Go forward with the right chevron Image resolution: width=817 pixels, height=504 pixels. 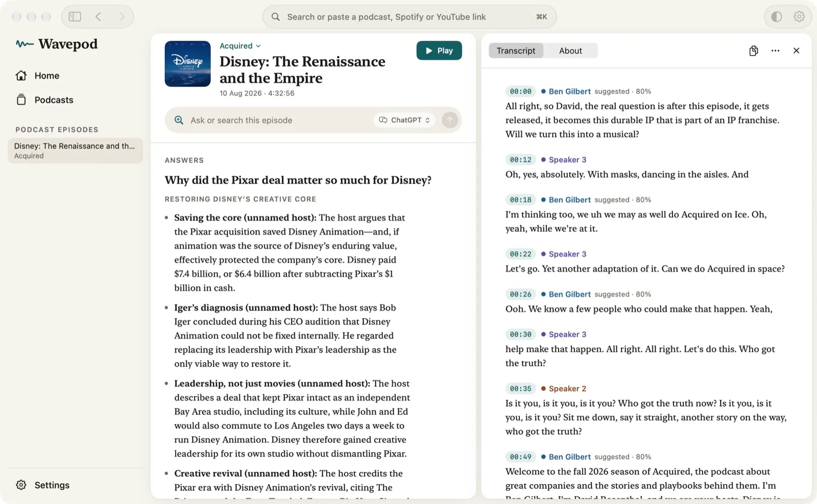click(x=122, y=17)
